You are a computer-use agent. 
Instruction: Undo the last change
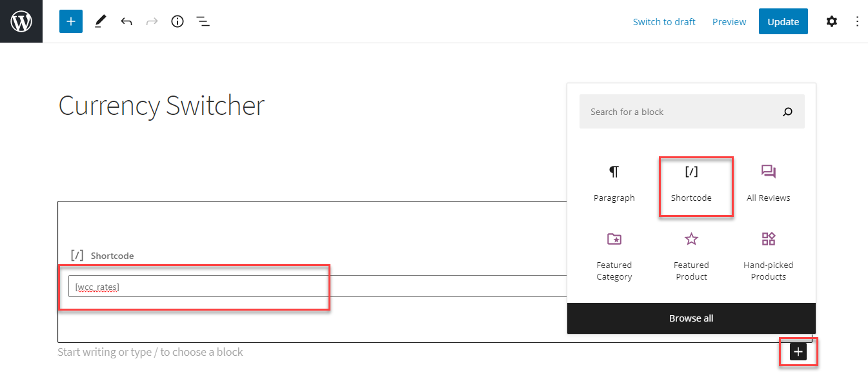[x=126, y=21]
